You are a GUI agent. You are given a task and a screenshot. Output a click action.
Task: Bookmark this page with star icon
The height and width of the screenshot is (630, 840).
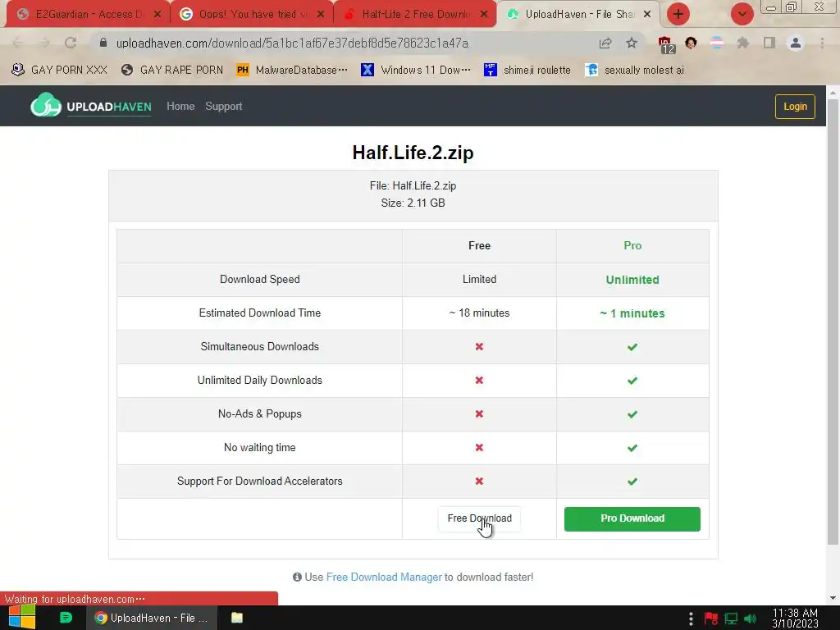(x=632, y=43)
